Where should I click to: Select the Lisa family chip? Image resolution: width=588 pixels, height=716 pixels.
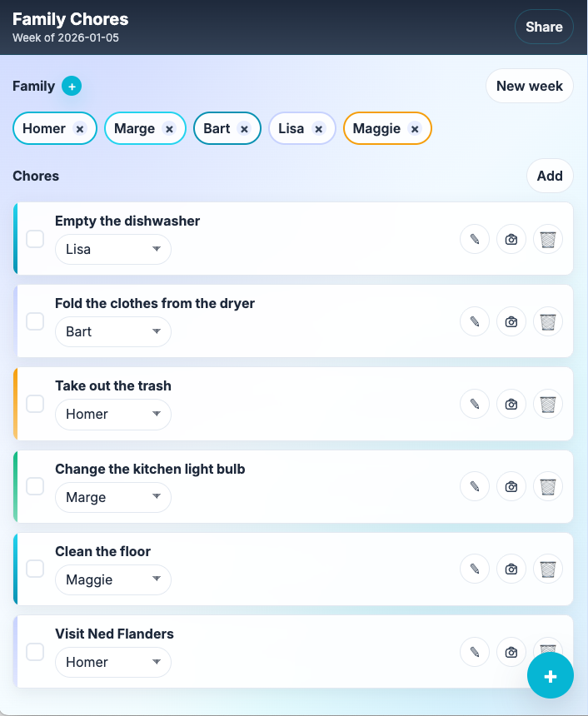click(291, 129)
